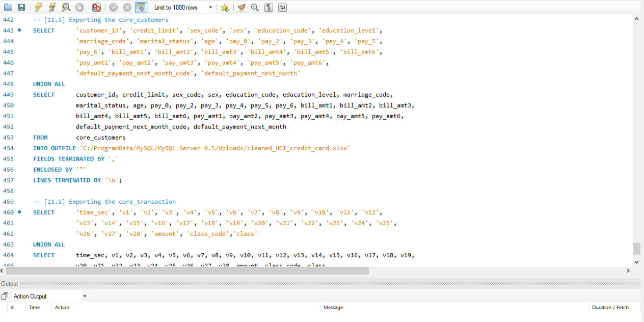The width and height of the screenshot is (644, 322).
Task: Click the 'customer_id' string literal on line 443
Action: coord(99,31)
